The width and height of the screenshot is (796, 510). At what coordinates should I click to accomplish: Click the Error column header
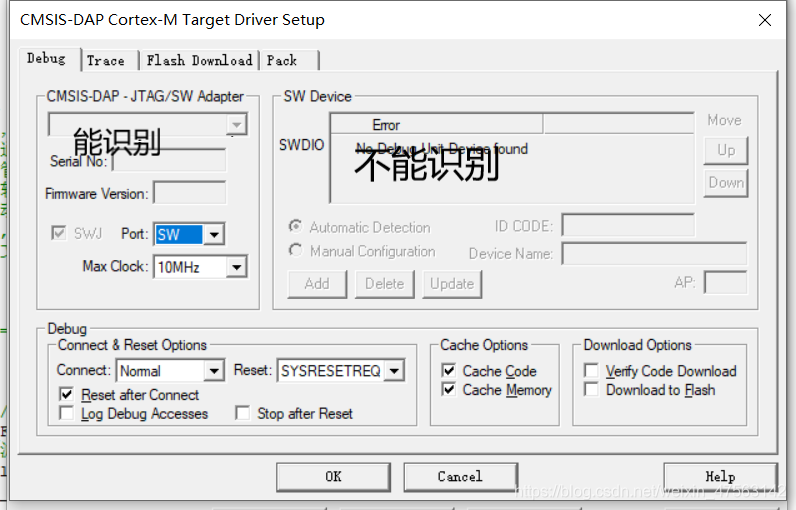[437, 124]
